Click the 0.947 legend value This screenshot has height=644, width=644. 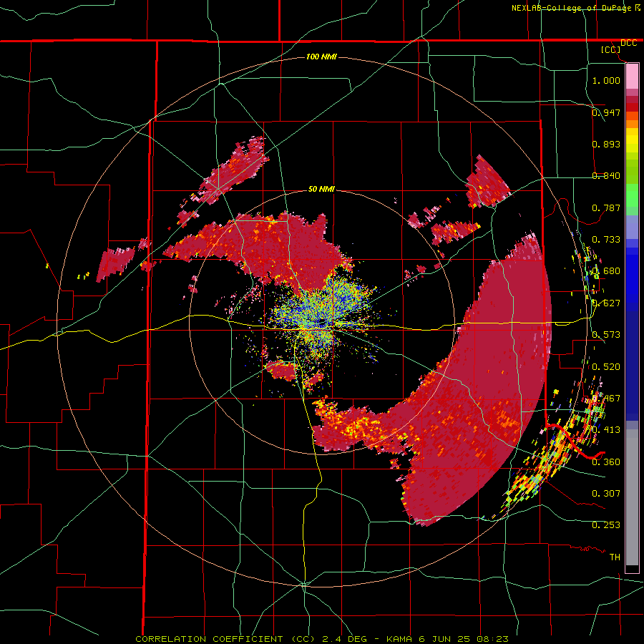pyautogui.click(x=606, y=112)
